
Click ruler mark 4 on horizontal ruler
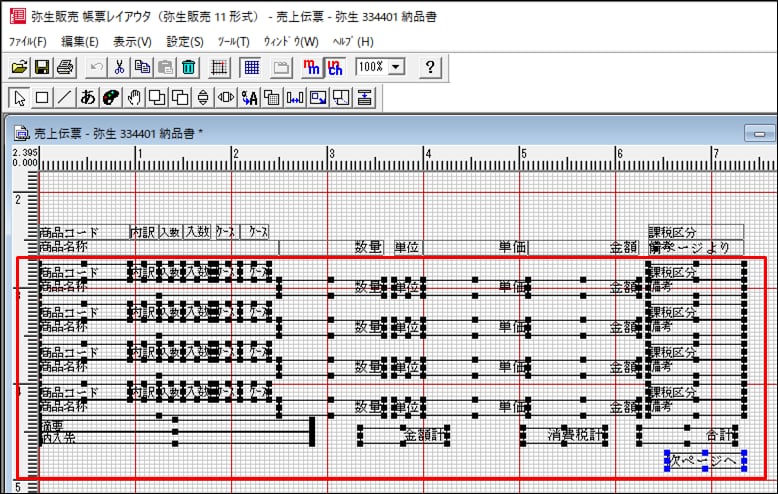point(428,154)
